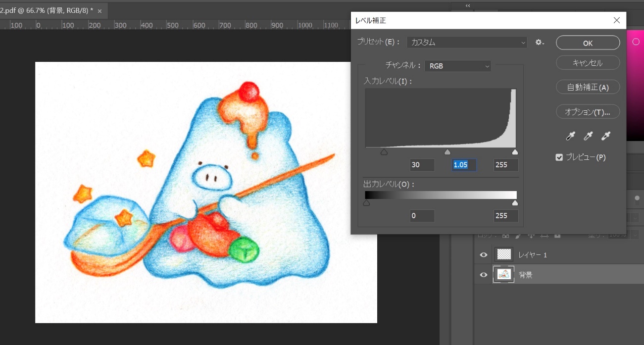Click the collapse panels double-arrow icon
This screenshot has width=644, height=345.
tap(468, 5)
